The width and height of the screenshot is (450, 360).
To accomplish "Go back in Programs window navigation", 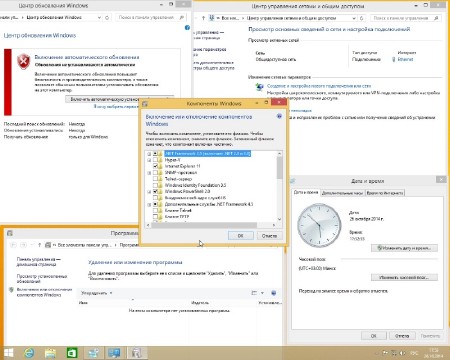I will click(x=13, y=245).
